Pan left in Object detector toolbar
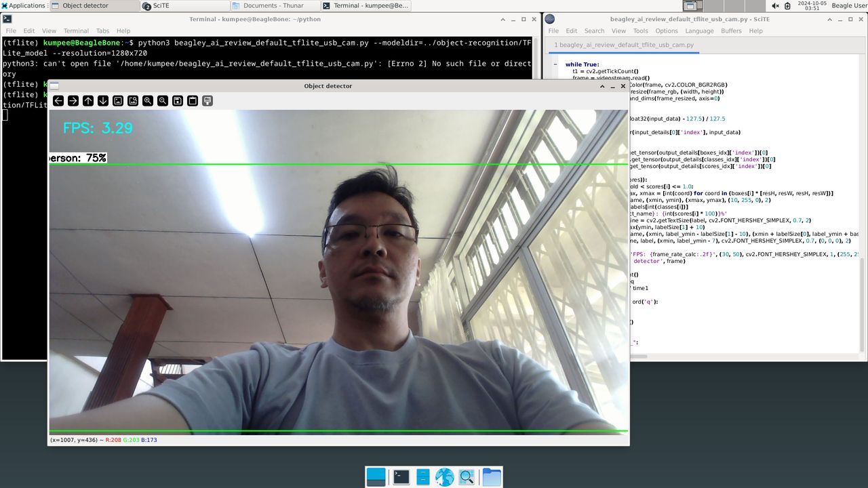Viewport: 868px width, 488px height. [58, 100]
